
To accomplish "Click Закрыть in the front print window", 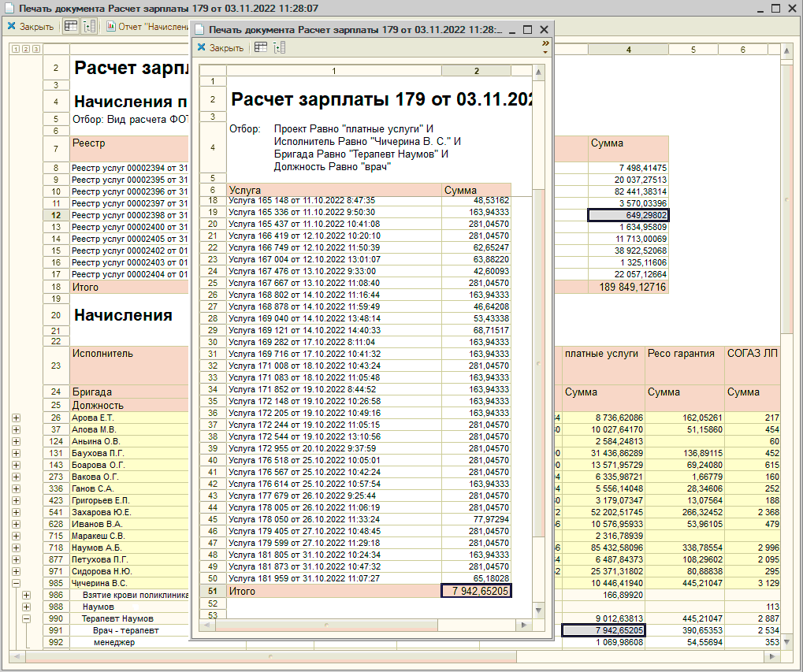I will 220,48.
